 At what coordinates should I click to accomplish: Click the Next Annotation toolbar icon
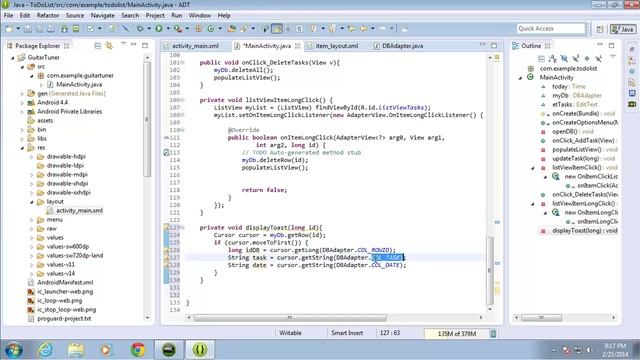pos(312,29)
